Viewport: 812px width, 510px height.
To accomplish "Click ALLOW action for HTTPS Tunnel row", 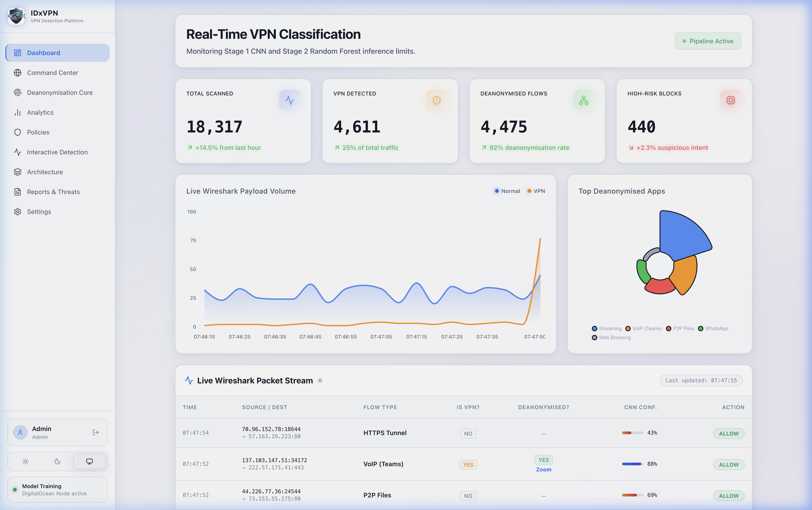I will [728, 433].
